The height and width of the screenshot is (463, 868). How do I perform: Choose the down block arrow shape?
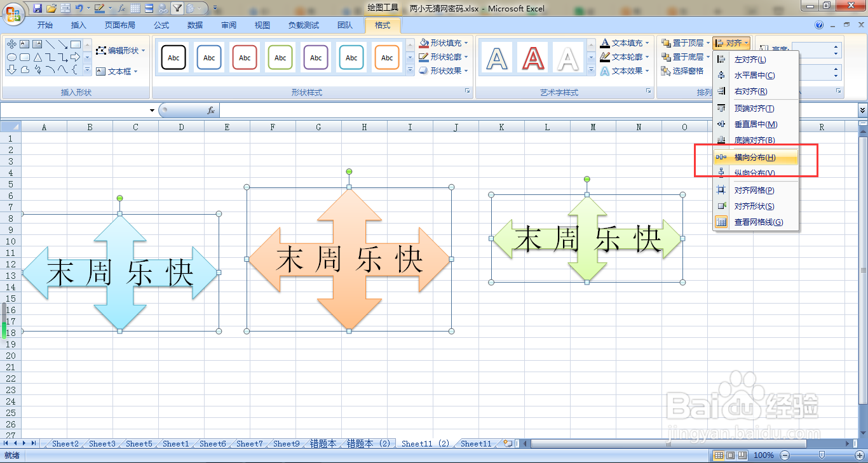pos(11,70)
